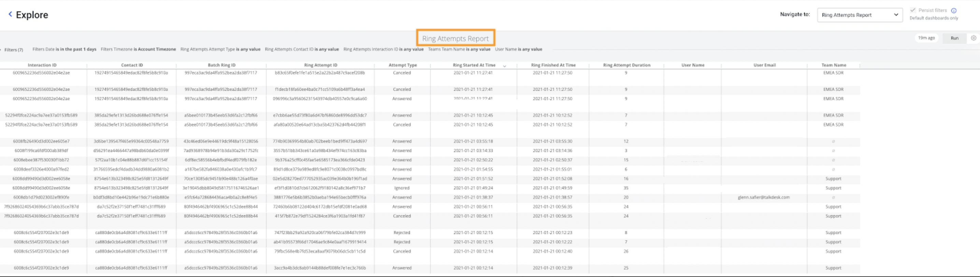This screenshot has height=277, width=980.
Task: Click the Run button
Action: pos(954,38)
